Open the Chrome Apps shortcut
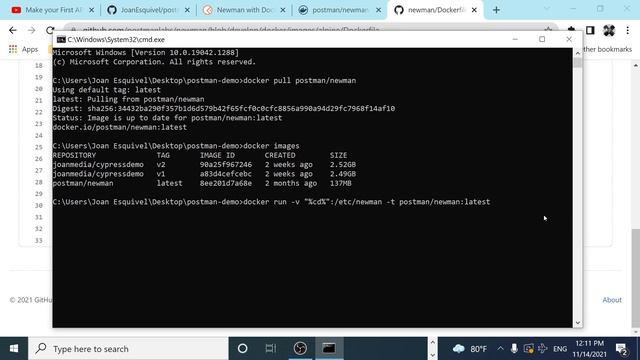The image size is (640, 360). click(x=23, y=49)
